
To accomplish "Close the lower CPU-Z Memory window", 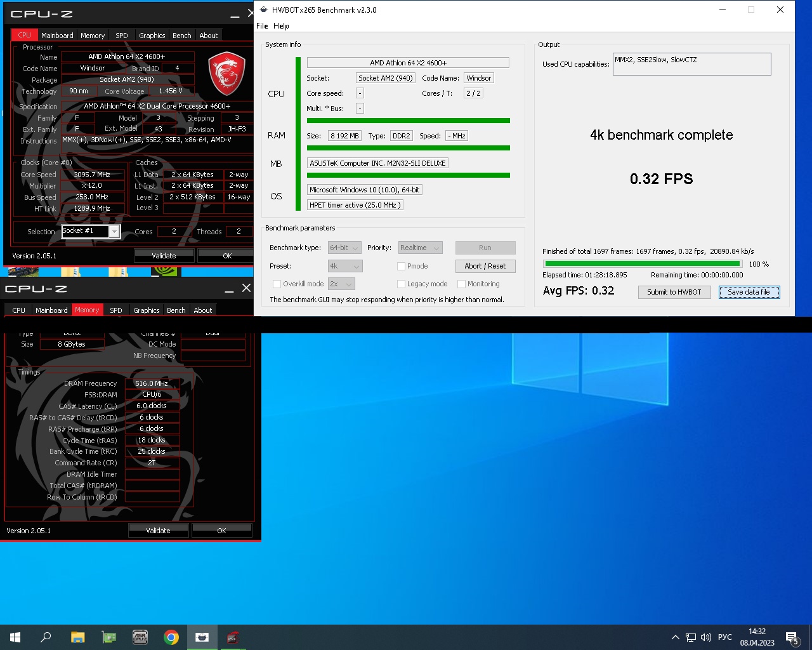I will 247,288.
